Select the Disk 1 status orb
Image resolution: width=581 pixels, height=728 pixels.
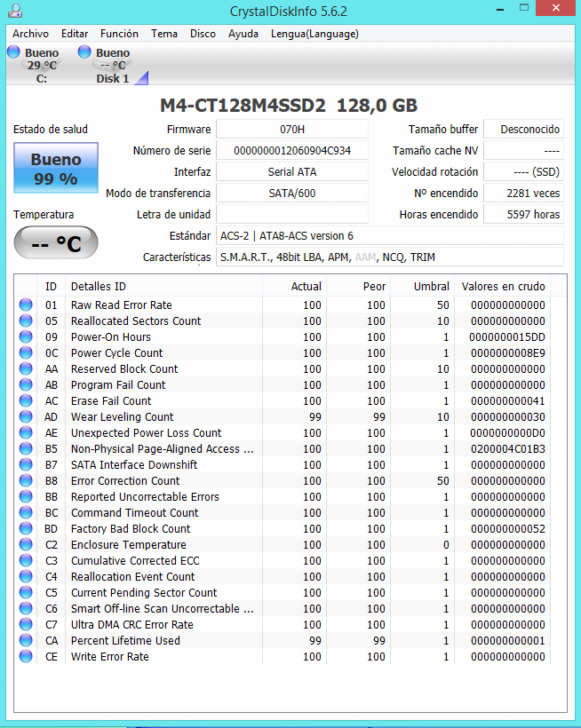click(84, 52)
